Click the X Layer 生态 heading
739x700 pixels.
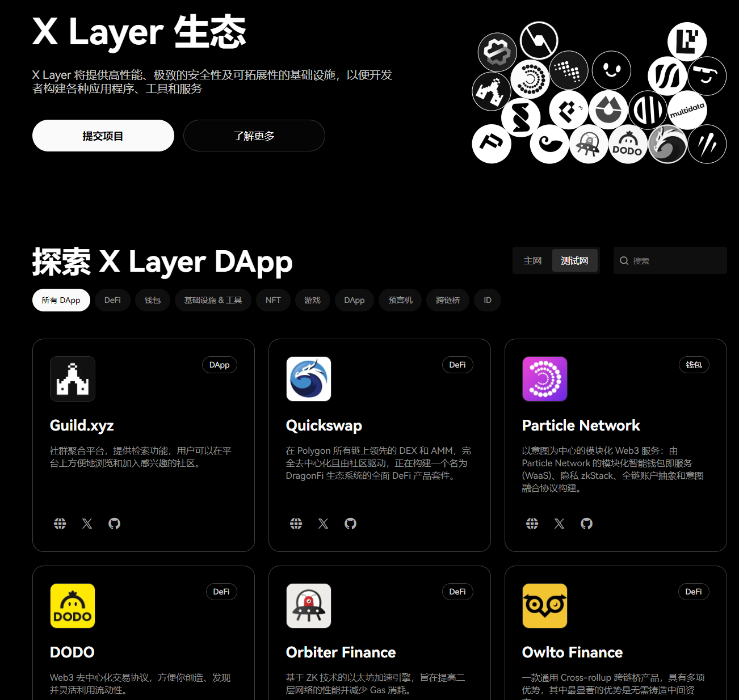(x=139, y=32)
